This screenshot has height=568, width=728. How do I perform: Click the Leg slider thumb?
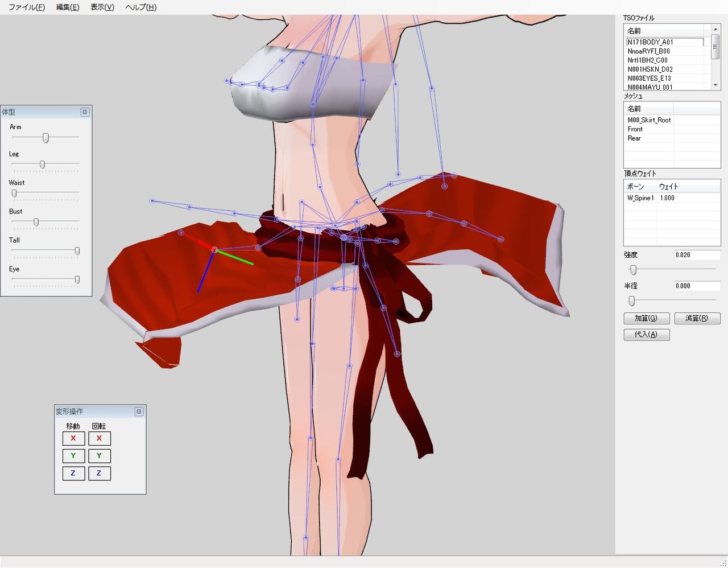42,165
